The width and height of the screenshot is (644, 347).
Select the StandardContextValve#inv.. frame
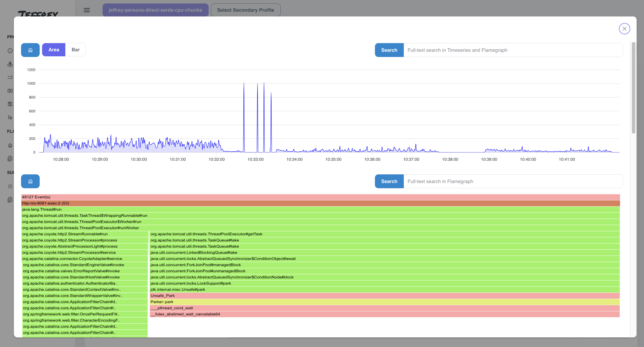coord(85,289)
